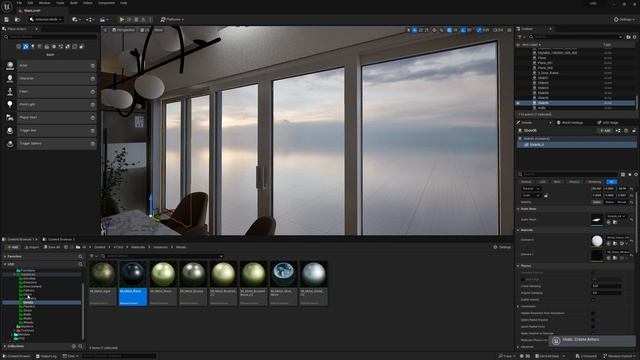The height and width of the screenshot is (360, 640).
Task: Open the viewport options hamburger menu
Action: point(105,30)
